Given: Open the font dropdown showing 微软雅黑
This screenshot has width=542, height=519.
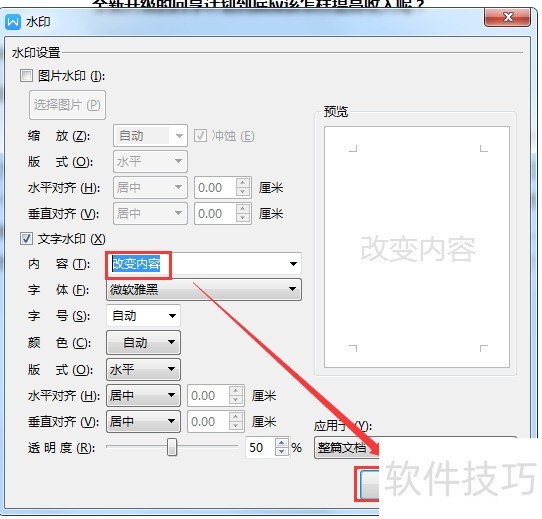Looking at the screenshot, I should pyautogui.click(x=204, y=289).
